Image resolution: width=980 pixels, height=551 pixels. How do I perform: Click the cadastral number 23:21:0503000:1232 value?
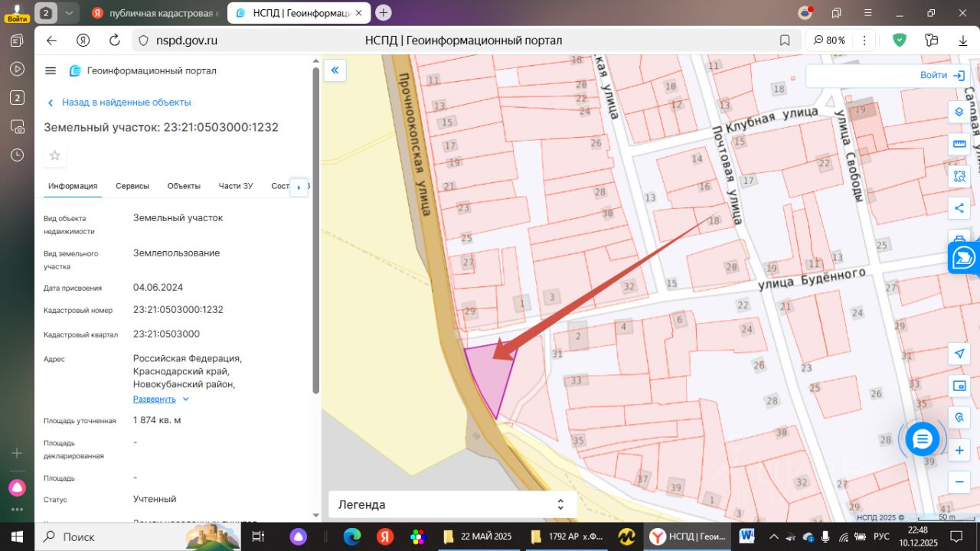(178, 310)
